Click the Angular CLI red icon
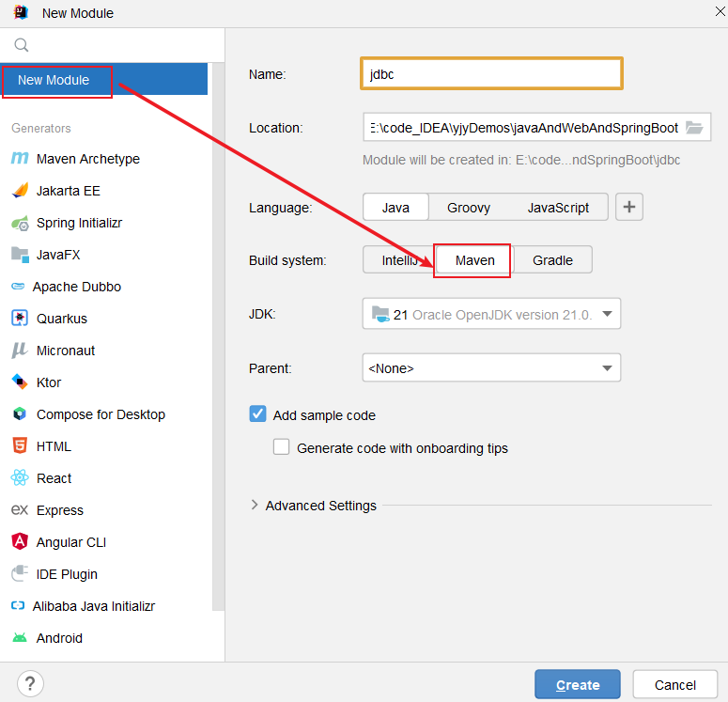Screen dimensions: 728x702 (x=20, y=541)
